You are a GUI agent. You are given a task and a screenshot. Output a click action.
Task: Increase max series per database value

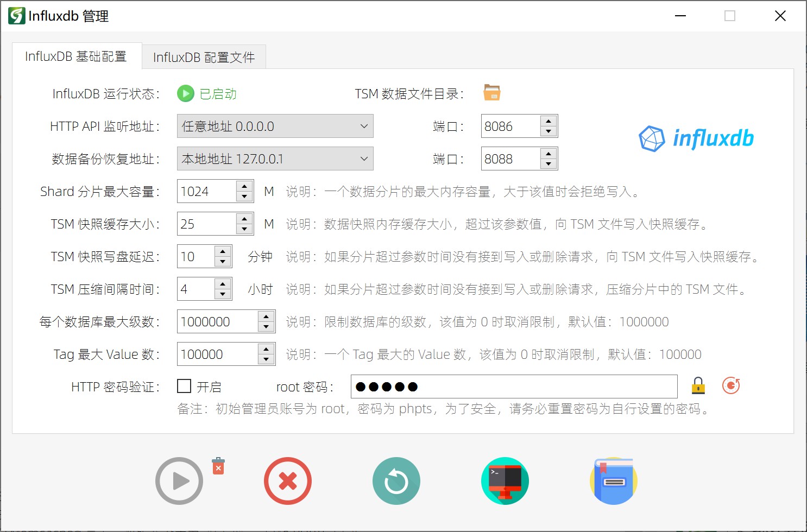266,316
